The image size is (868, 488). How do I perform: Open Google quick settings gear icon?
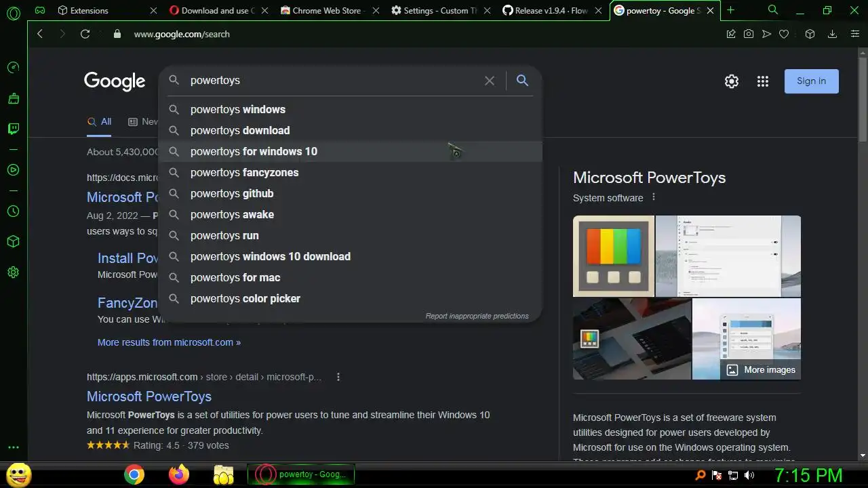[x=732, y=81]
